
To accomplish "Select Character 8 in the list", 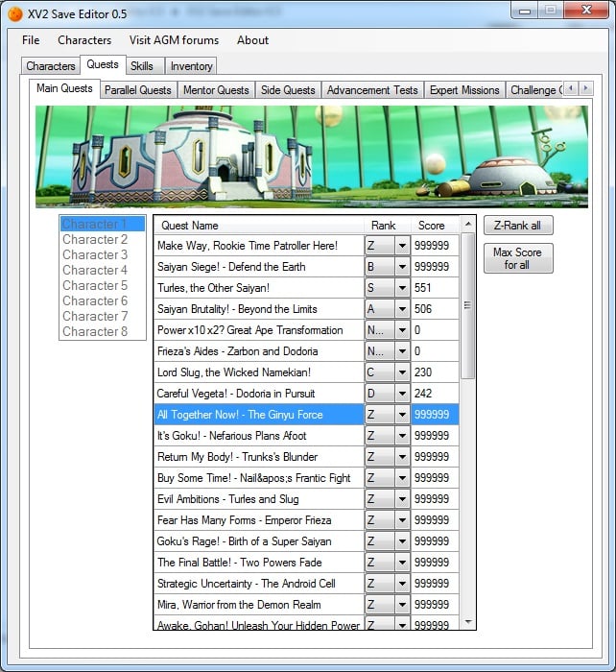I will click(x=103, y=331).
